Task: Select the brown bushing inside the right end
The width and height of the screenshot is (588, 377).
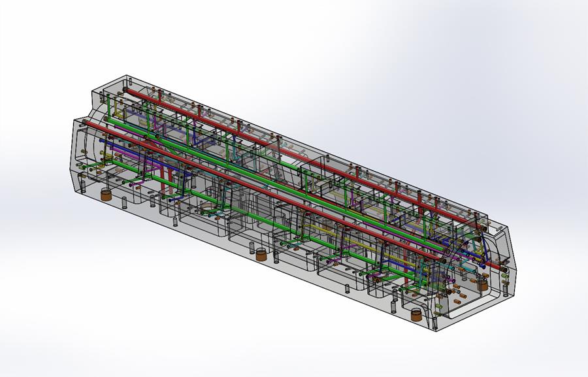Action: tap(483, 284)
